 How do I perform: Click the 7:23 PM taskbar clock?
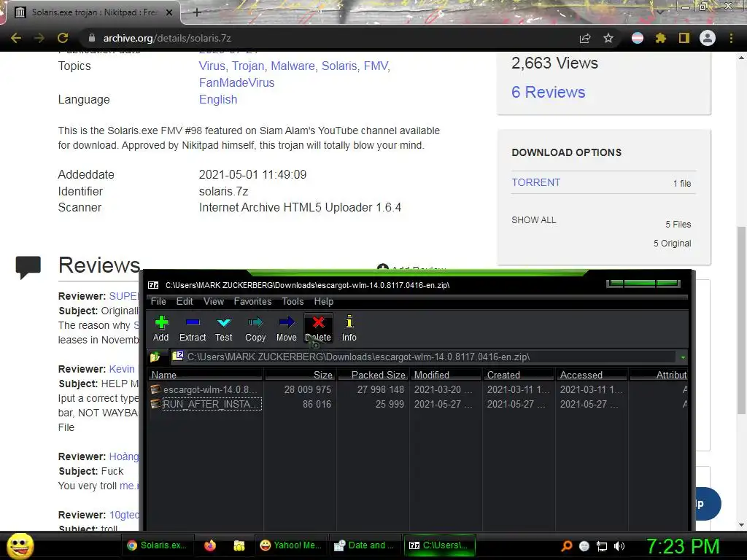[x=683, y=546]
